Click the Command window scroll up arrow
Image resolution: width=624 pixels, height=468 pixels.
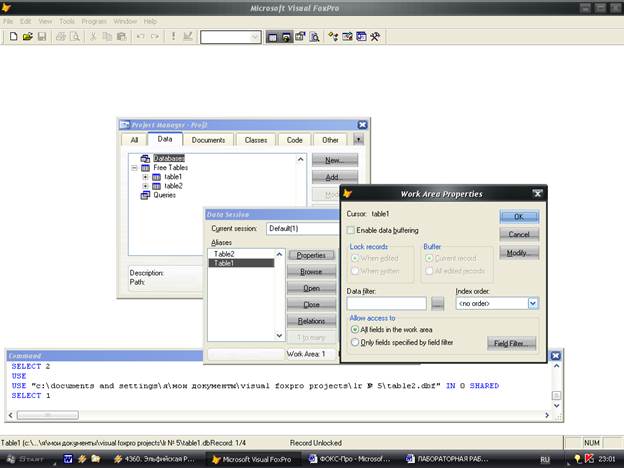(x=556, y=366)
